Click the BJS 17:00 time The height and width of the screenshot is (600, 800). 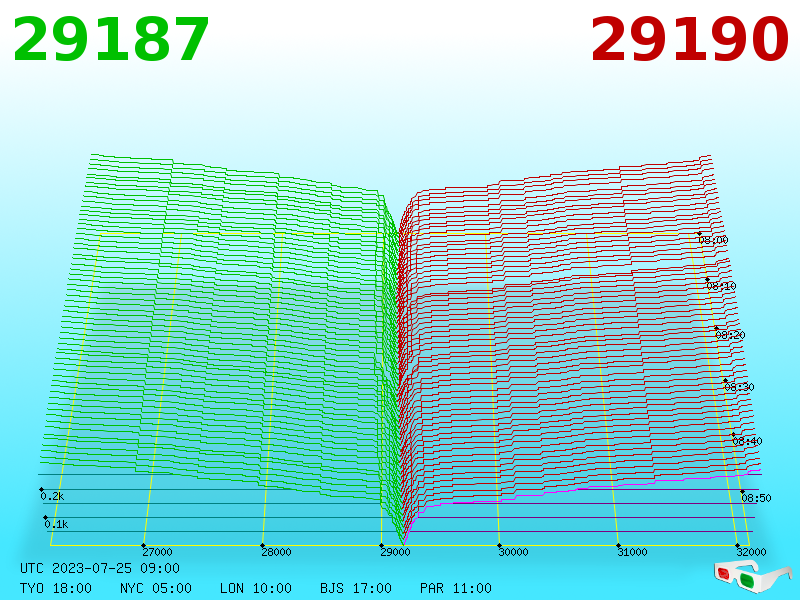356,588
